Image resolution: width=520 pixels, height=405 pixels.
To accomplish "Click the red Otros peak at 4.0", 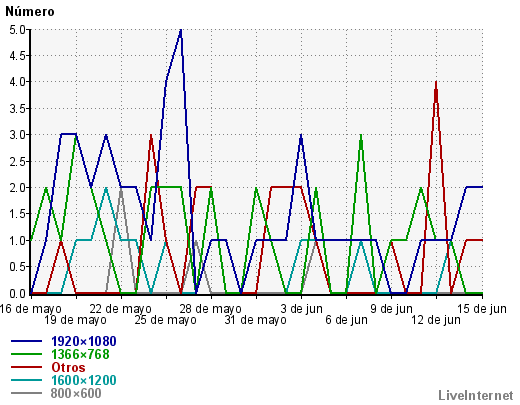I will [x=436, y=83].
